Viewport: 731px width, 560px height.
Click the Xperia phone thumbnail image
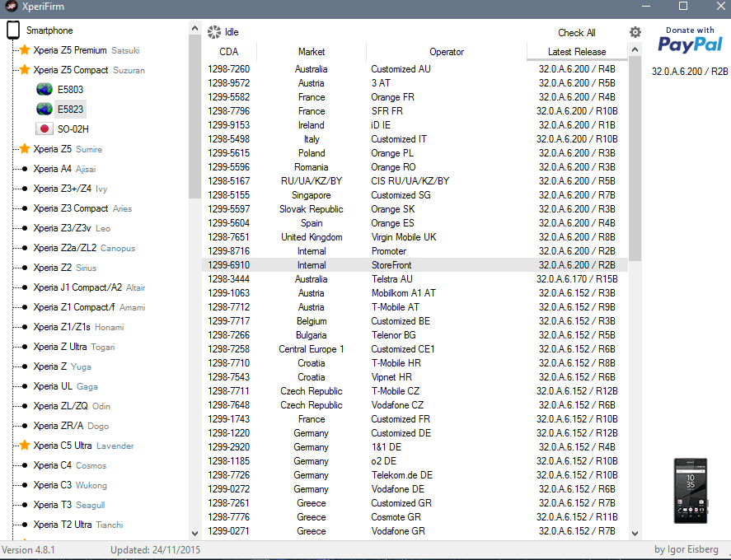coord(691,491)
